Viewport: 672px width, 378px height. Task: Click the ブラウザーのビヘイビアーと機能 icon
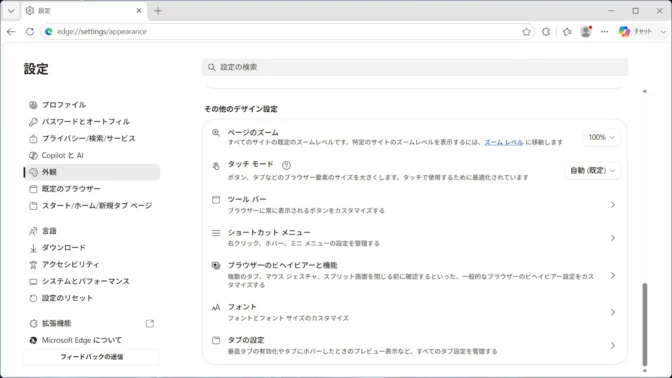click(x=216, y=266)
